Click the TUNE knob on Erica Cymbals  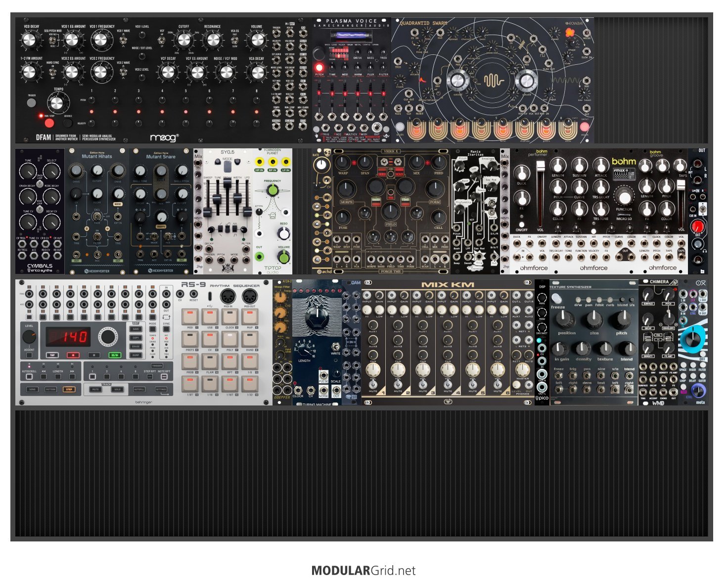pyautogui.click(x=28, y=172)
